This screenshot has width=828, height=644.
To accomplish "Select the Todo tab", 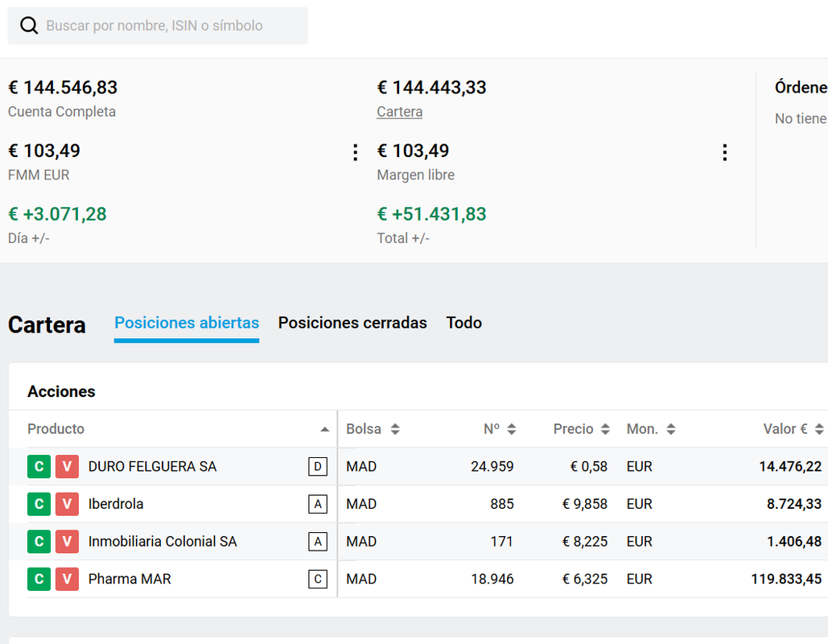I will coord(464,323).
